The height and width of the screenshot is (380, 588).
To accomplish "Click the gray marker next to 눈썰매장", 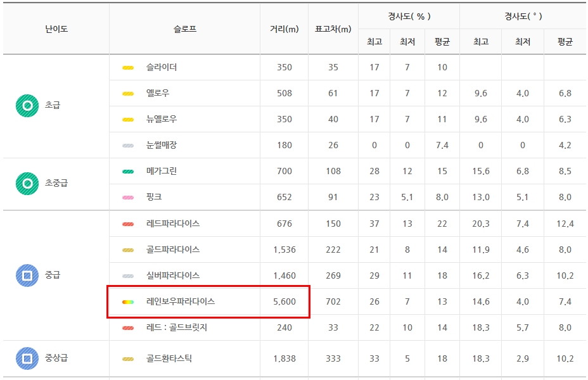I will click(128, 146).
